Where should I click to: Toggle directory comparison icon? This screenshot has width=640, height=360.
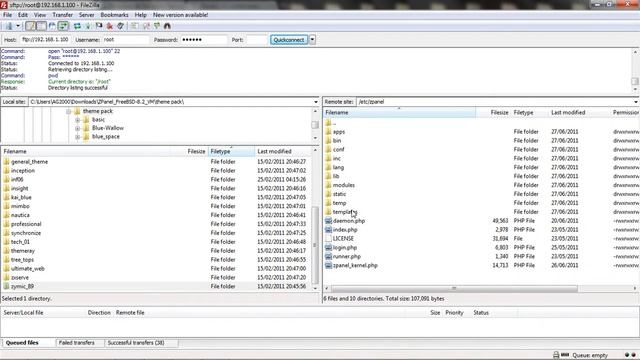point(146,26)
